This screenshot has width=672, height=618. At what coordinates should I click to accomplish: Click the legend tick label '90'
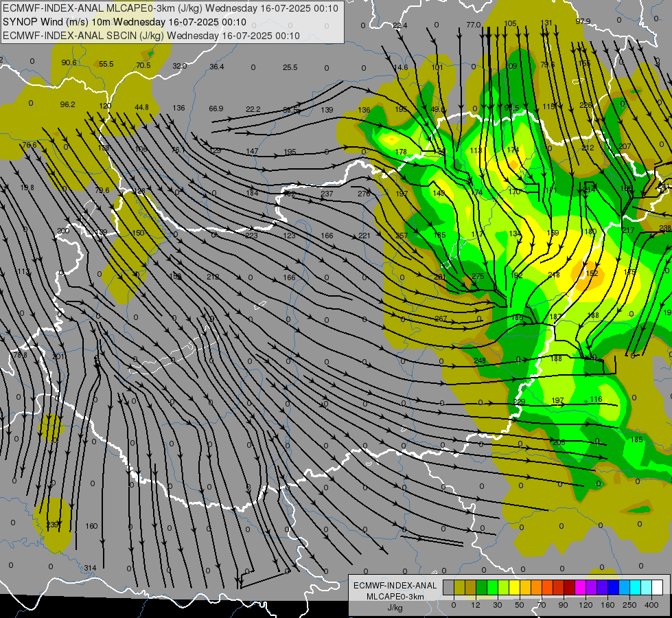pyautogui.click(x=563, y=605)
